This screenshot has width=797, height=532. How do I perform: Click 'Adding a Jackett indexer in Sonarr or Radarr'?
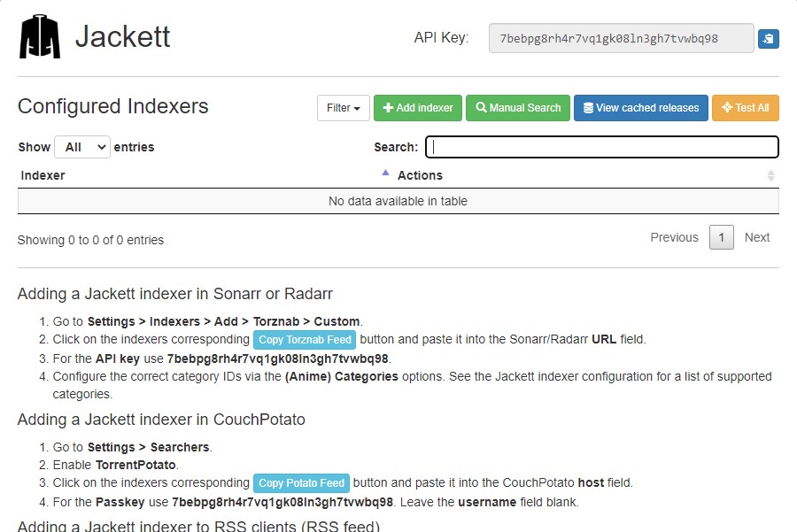click(x=174, y=294)
